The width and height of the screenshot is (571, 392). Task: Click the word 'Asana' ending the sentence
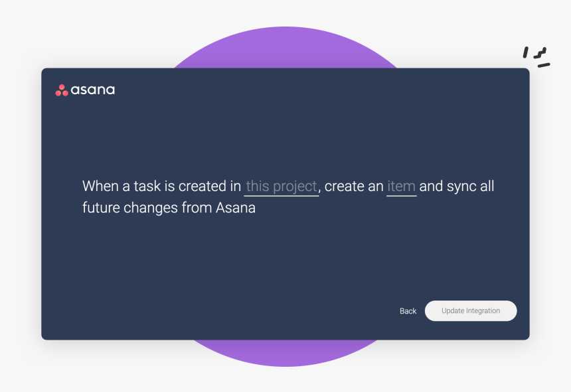(236, 208)
